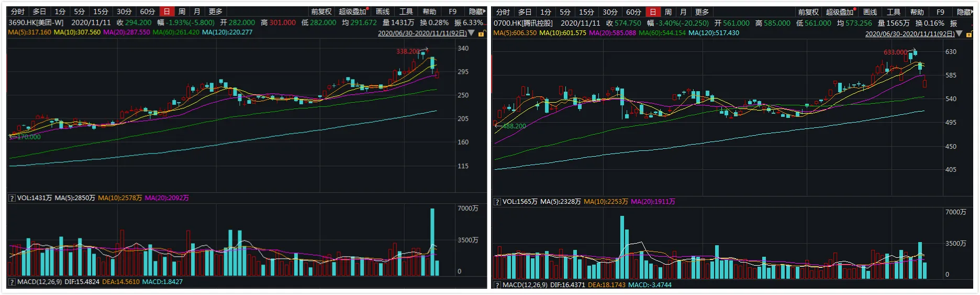Select 周 weekly period on Meituan chart
Image resolution: width=980 pixels, height=295 pixels.
[x=182, y=12]
